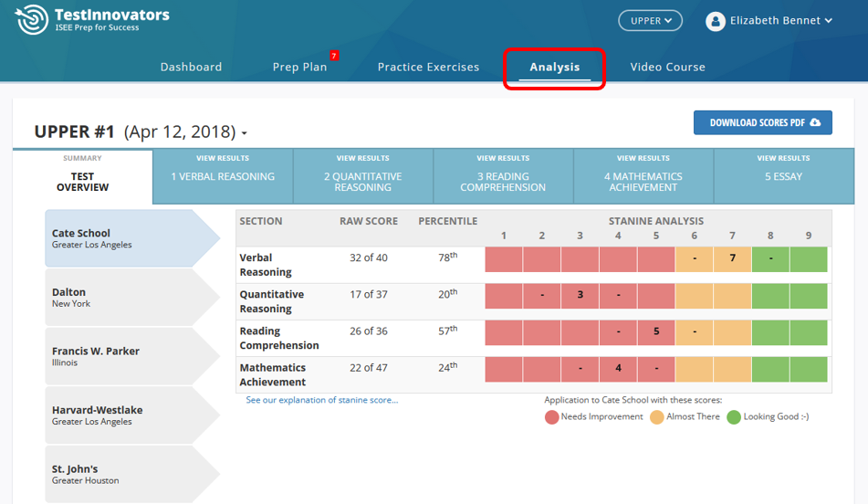Click the Quantitative Reasoning section name
The image size is (868, 504).
point(272,301)
